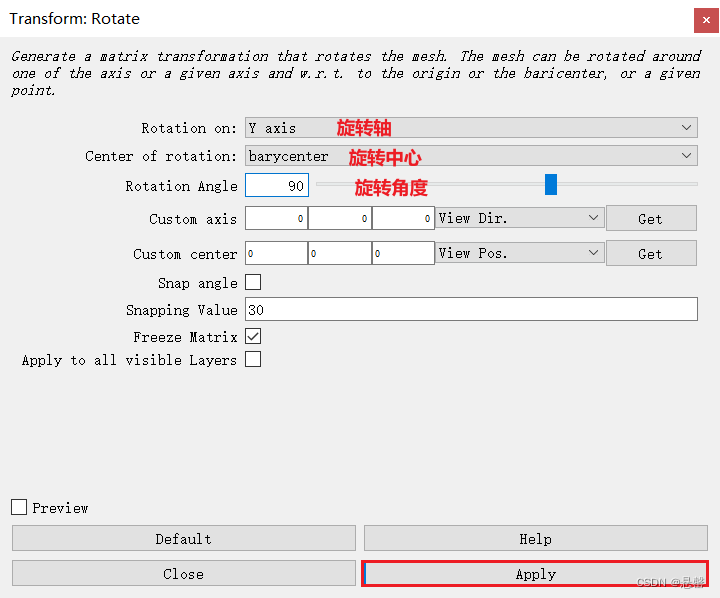Click the second Custom axis field
Viewport: 720px width, 598px height.
(x=340, y=219)
